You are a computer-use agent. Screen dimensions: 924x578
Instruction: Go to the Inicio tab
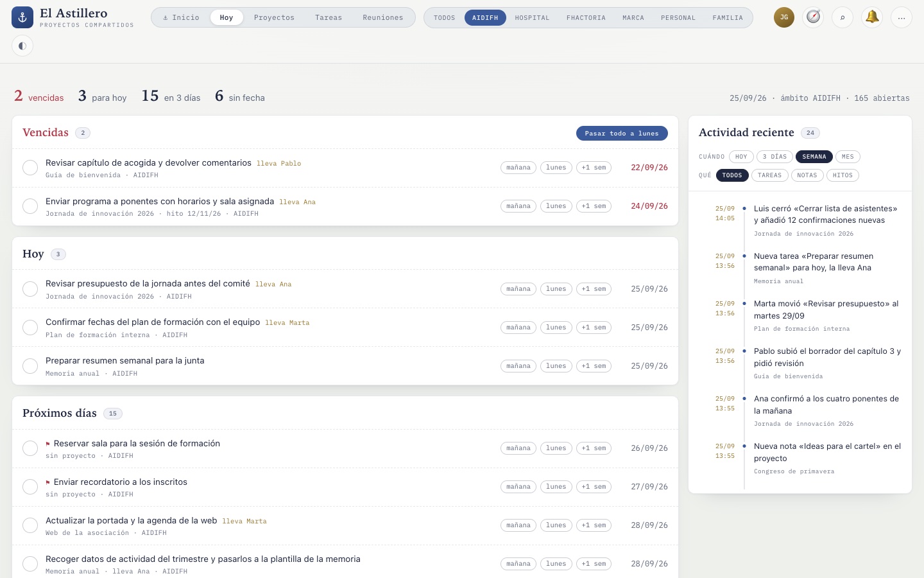coord(181,17)
